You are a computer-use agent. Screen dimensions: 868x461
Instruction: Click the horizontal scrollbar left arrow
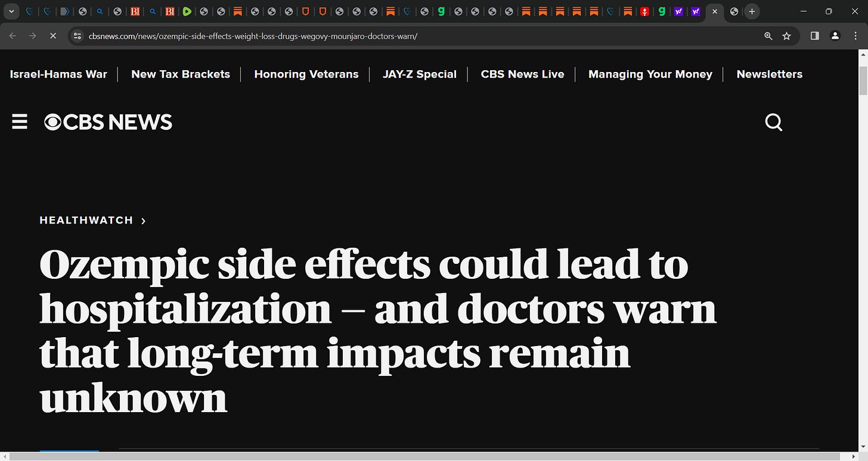pos(5,456)
